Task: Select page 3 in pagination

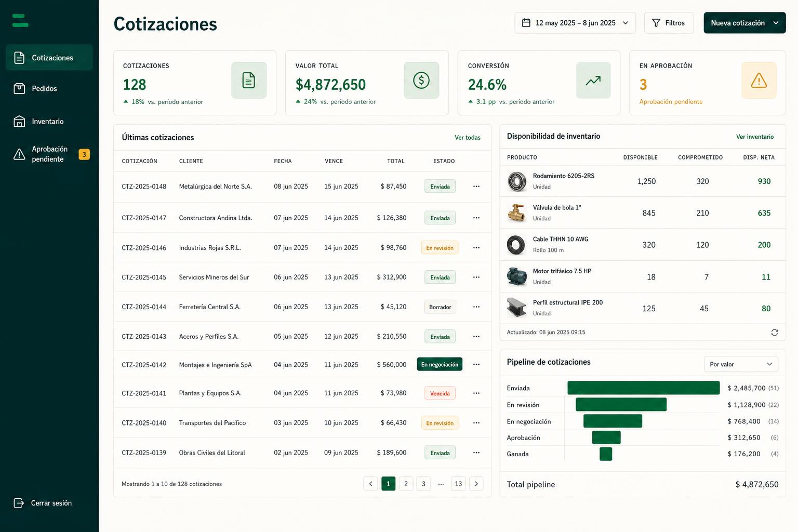Action: click(423, 484)
